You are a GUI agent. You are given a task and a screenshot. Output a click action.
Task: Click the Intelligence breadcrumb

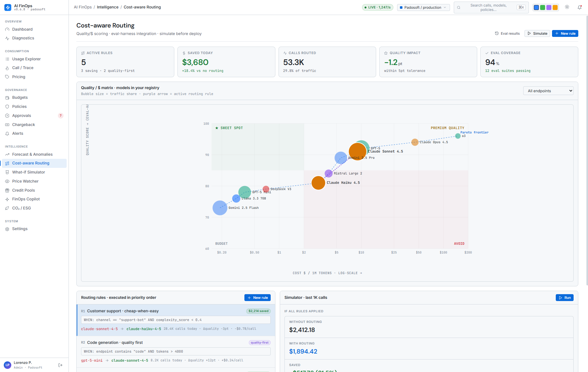108,7
